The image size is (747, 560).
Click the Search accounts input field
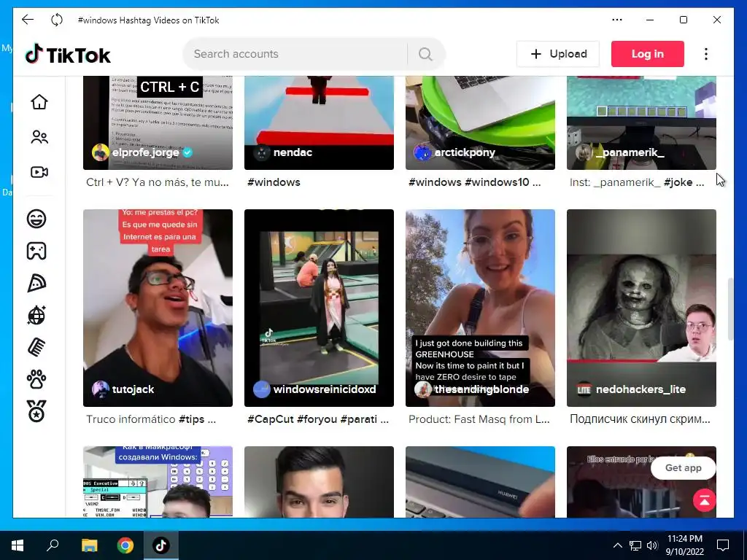(x=295, y=54)
